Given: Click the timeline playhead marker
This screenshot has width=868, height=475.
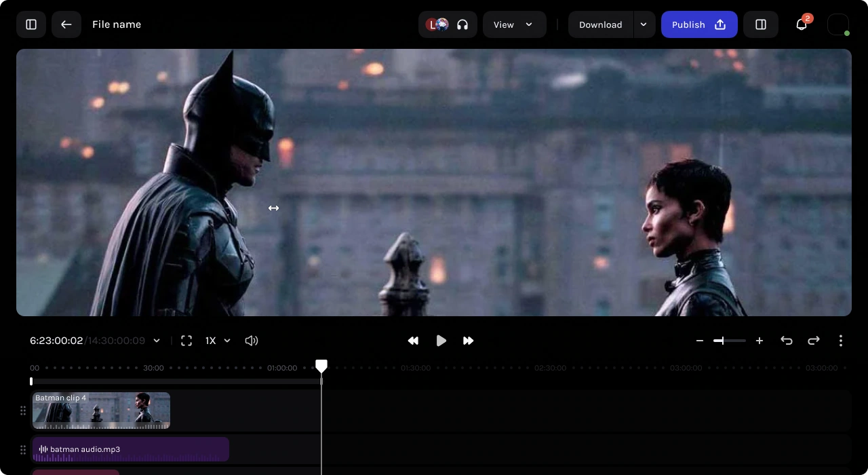Looking at the screenshot, I should point(321,366).
